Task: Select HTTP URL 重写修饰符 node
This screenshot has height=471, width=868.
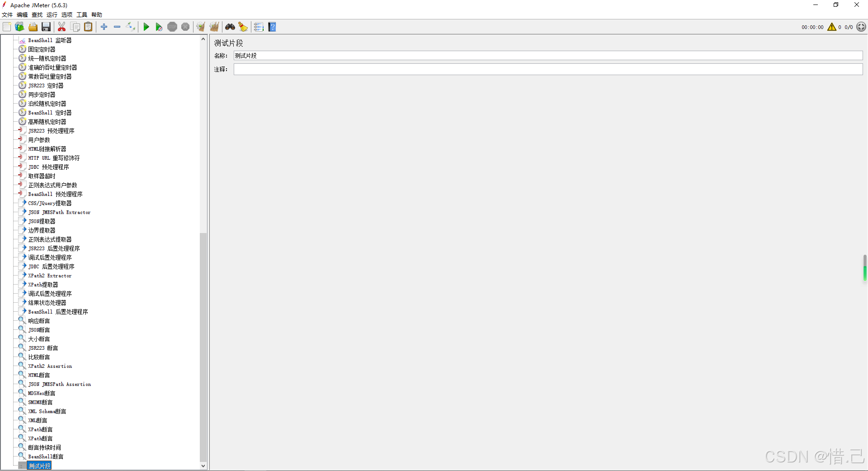Action: click(x=54, y=158)
